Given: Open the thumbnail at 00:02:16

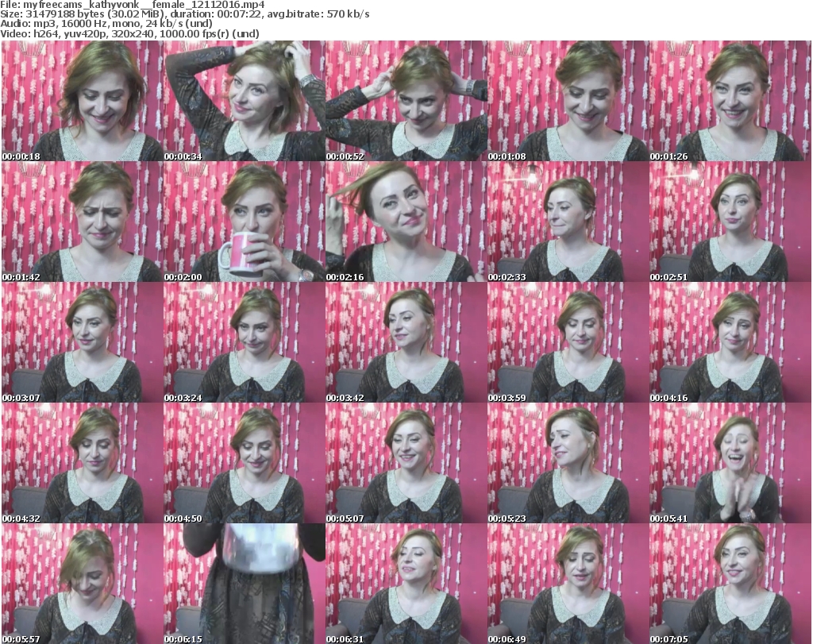Looking at the screenshot, I should coord(406,222).
